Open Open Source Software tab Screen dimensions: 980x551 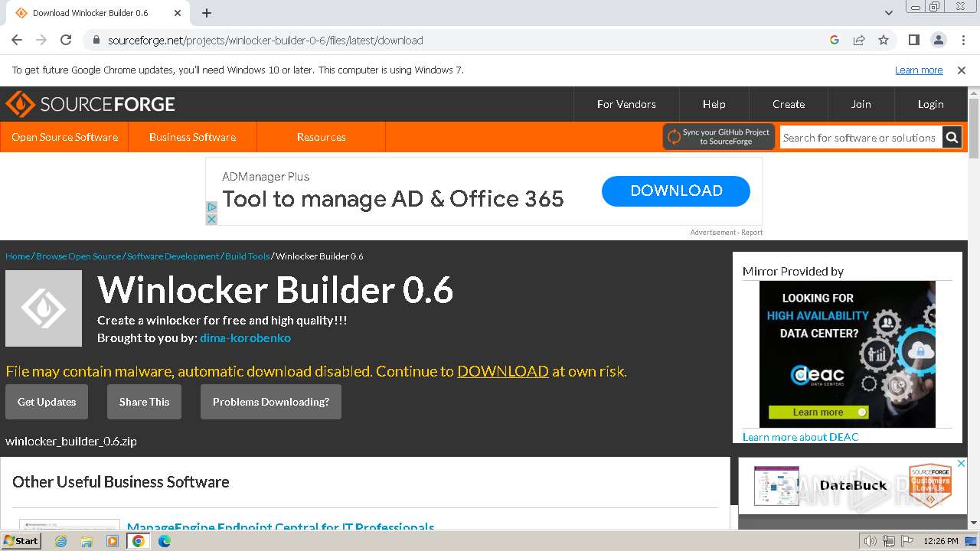64,137
